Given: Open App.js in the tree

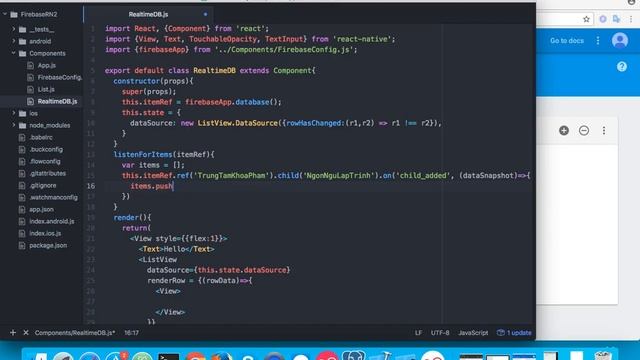Looking at the screenshot, I should tap(47, 65).
